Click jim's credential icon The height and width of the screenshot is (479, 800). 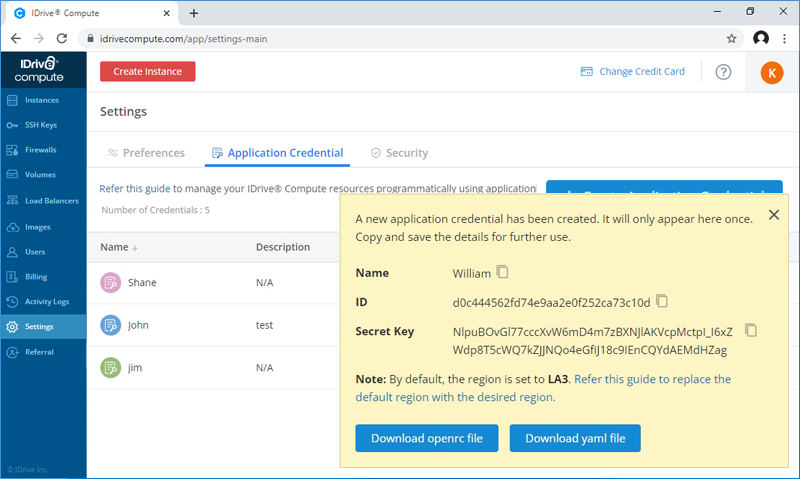click(110, 367)
